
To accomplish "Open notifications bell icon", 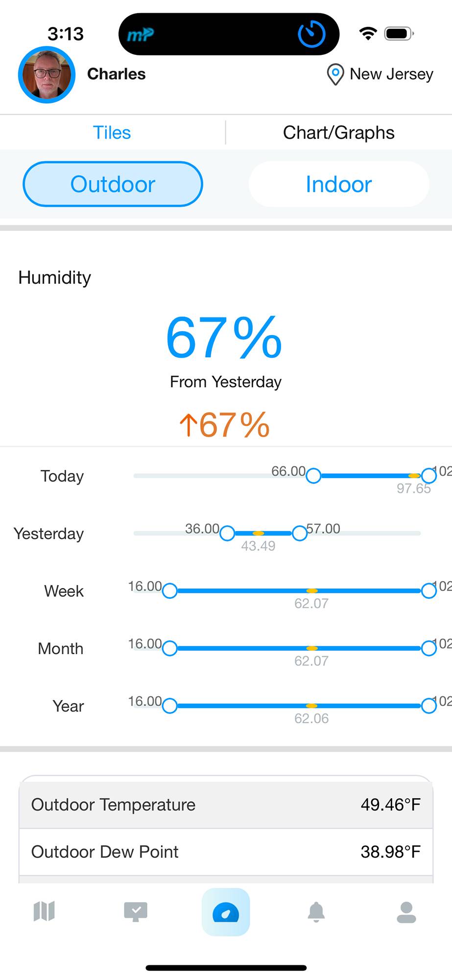I will point(316,912).
